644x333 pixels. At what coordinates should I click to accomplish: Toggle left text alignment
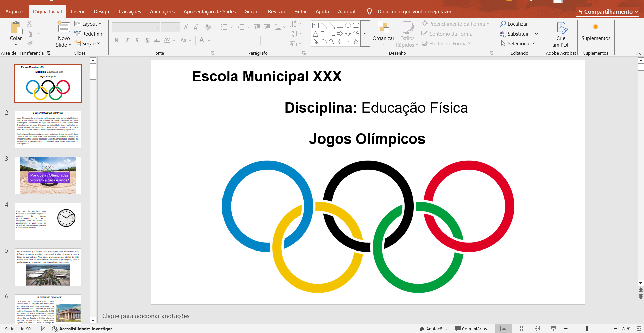[224, 40]
